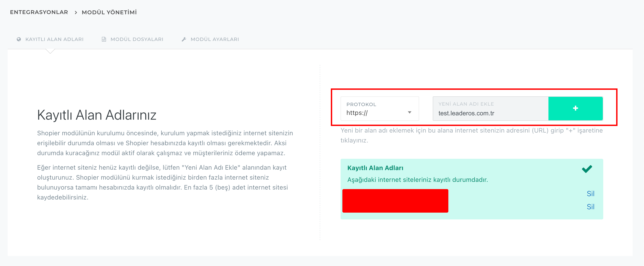Click the breadcrumb chevron after Entegrasyonlar
Screen dimensions: 644x266
(75, 12)
